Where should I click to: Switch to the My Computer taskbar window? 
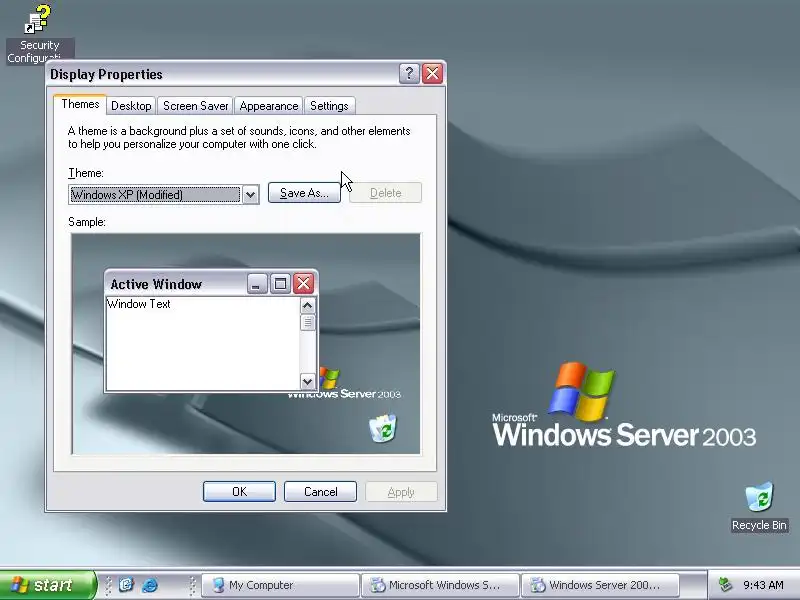280,585
